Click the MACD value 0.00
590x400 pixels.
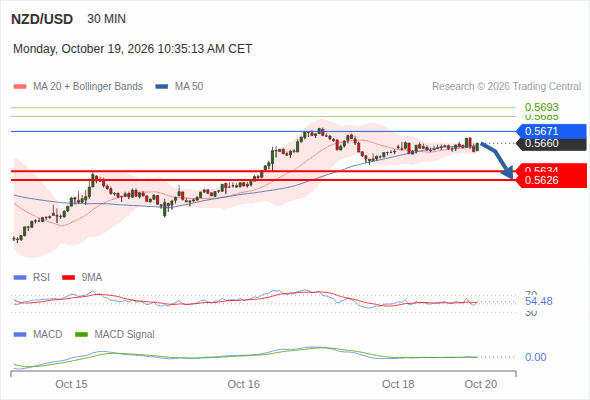(536, 357)
